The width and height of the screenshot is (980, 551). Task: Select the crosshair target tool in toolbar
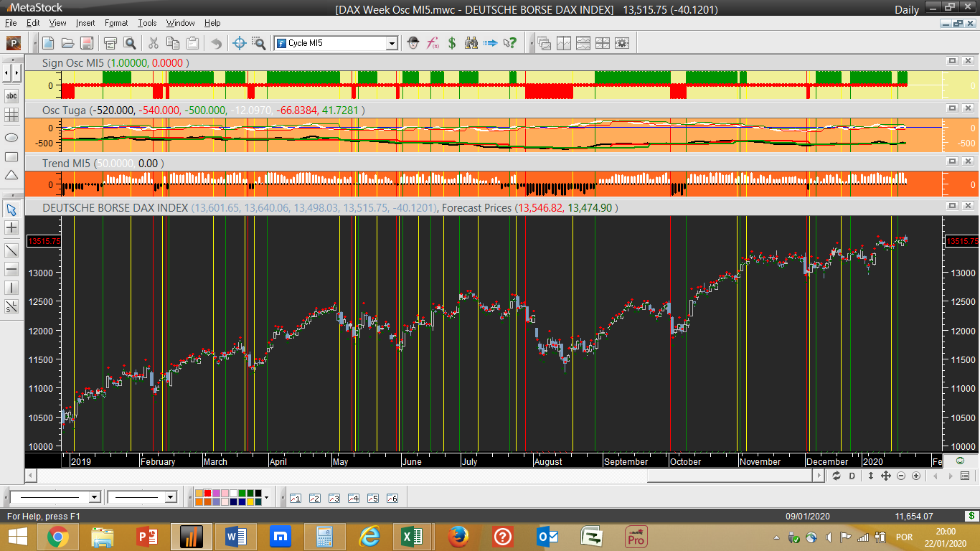tap(240, 43)
